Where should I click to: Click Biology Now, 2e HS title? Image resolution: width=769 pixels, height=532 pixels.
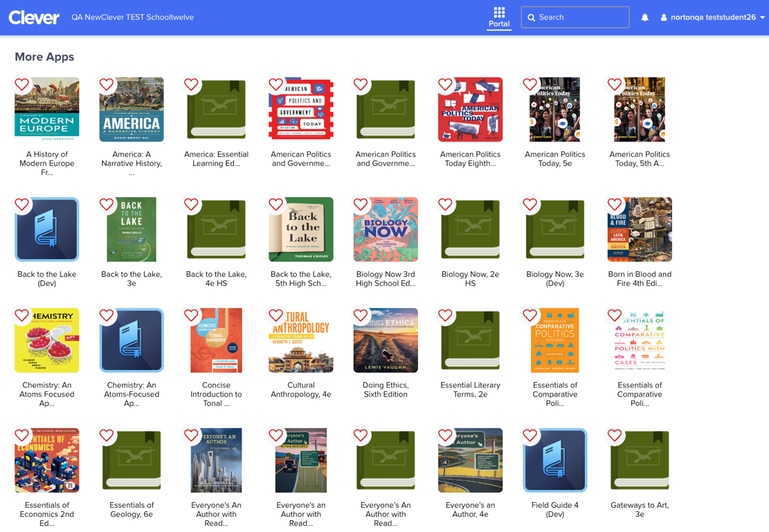coord(470,279)
